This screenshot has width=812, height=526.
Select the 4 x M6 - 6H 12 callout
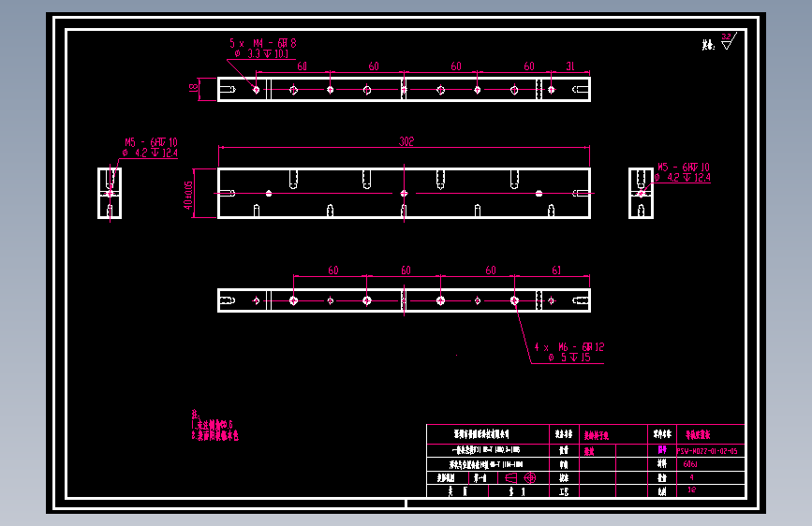[x=569, y=347]
